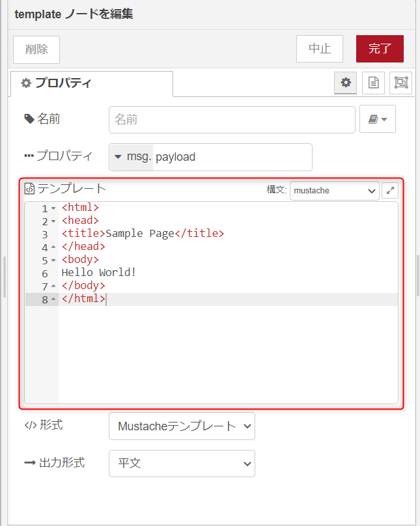Image resolution: width=420 pixels, height=526 pixels.
Task: Click the Hello World! line in editor
Action: [98, 272]
